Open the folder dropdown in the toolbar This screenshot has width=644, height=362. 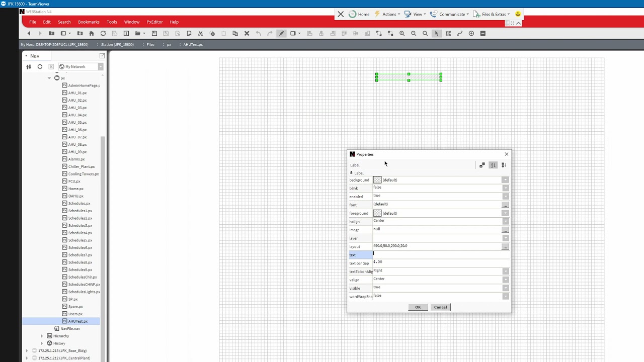coord(144,33)
